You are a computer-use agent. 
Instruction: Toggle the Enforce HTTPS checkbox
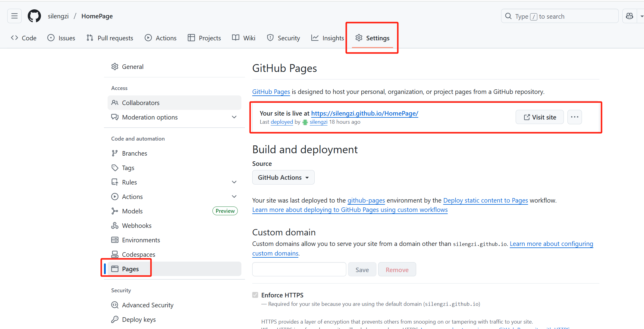point(255,295)
